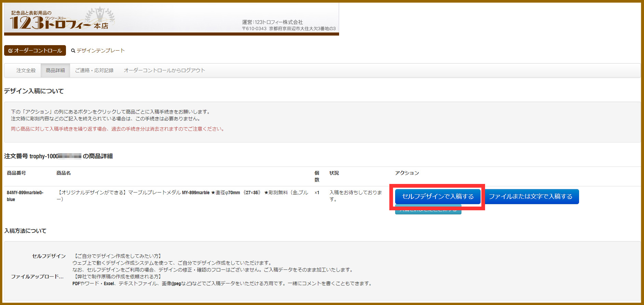Click the magnifier icon beside デザインテンプレート
Viewport: 644px width, 305px height.
[73, 51]
